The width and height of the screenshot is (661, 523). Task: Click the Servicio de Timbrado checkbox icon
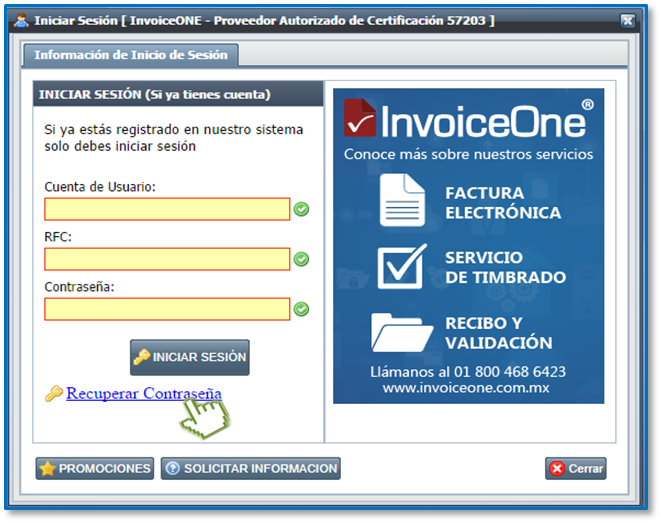coord(402,267)
